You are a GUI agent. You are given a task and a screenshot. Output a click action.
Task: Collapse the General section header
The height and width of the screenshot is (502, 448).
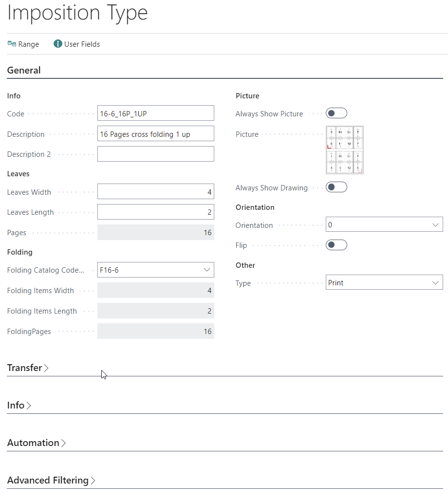point(24,70)
